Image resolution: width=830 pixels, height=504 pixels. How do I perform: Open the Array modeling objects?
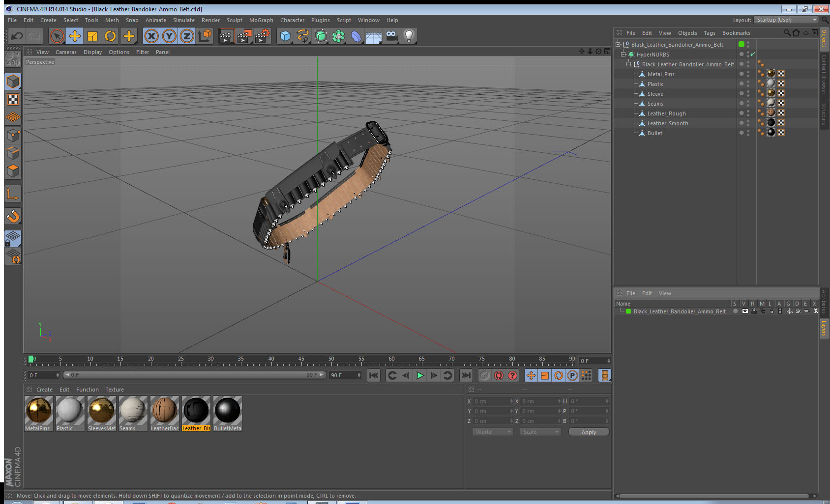pyautogui.click(x=338, y=36)
